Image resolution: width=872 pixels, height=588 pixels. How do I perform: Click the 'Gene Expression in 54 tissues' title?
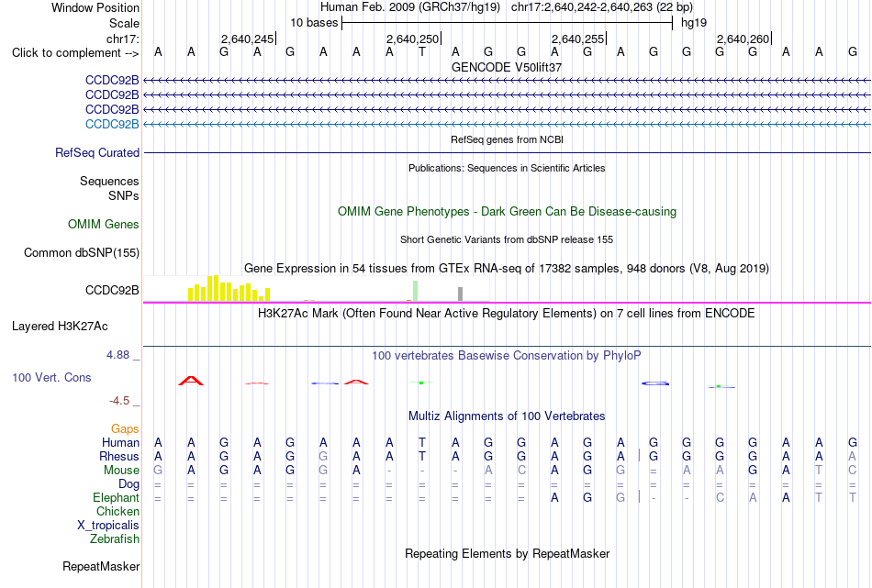(x=507, y=269)
